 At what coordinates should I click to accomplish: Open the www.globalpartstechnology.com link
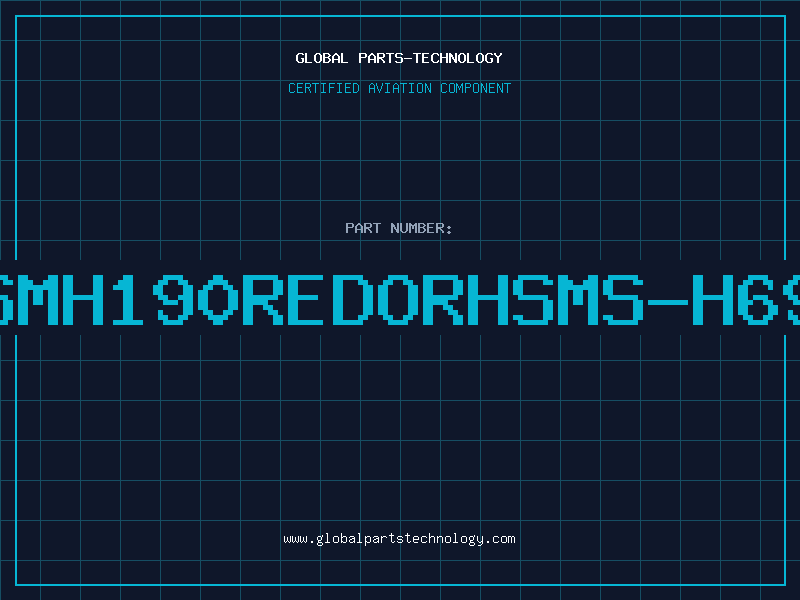tap(399, 539)
